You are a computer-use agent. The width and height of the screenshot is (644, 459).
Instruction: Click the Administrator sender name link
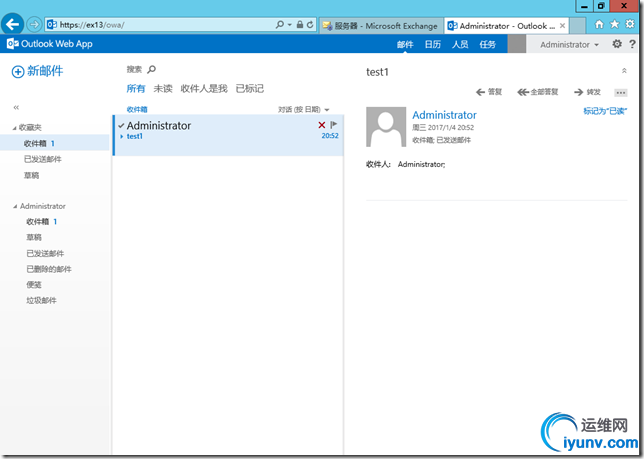pyautogui.click(x=444, y=115)
